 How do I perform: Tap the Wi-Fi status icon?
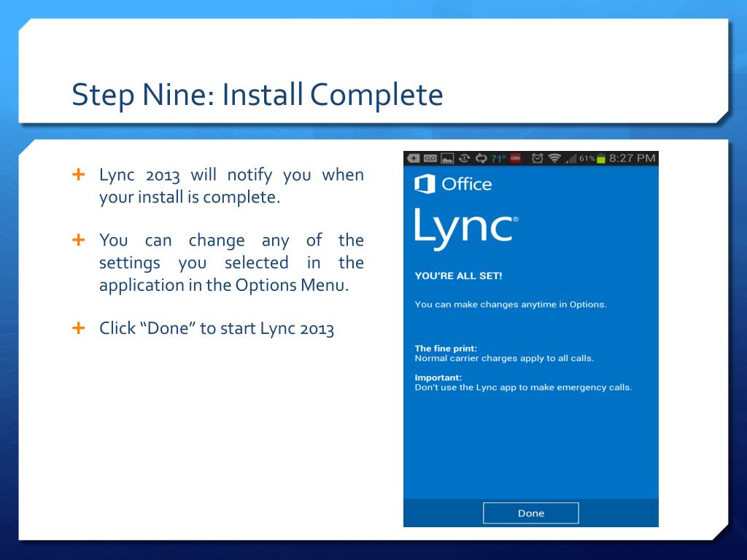554,158
